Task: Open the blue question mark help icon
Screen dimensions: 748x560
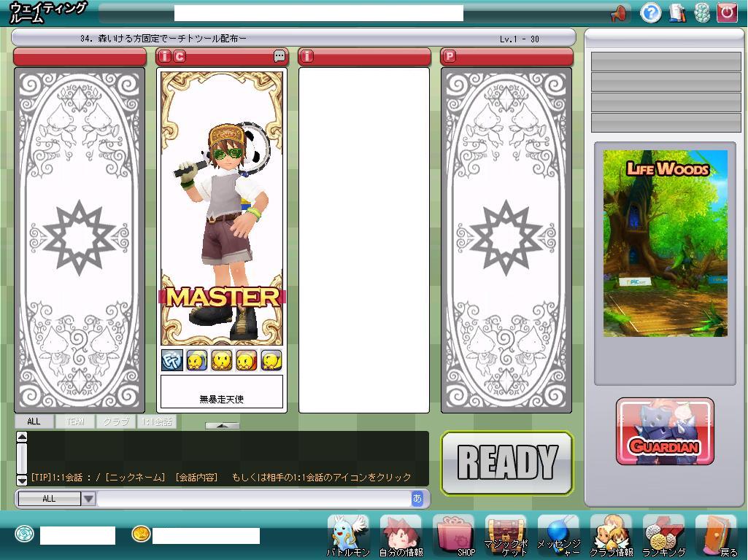Action: (x=650, y=13)
